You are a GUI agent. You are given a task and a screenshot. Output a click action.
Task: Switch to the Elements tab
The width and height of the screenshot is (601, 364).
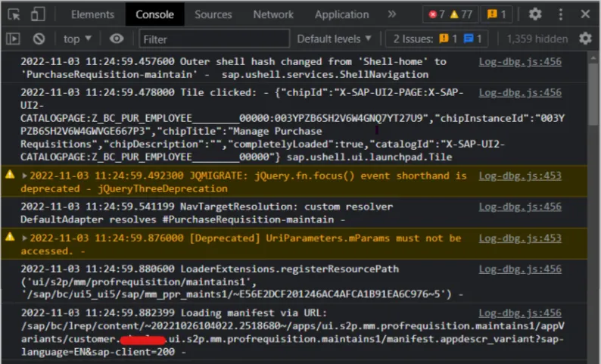click(x=92, y=14)
